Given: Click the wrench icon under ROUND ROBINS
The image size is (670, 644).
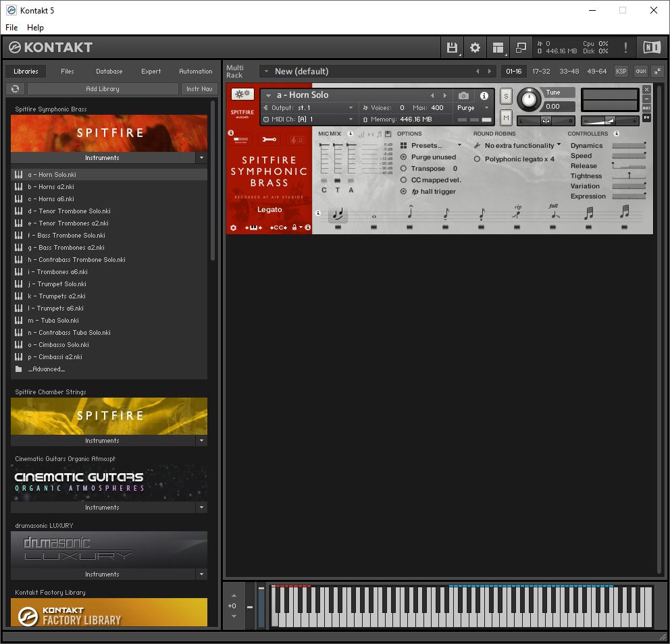Looking at the screenshot, I should click(x=478, y=146).
